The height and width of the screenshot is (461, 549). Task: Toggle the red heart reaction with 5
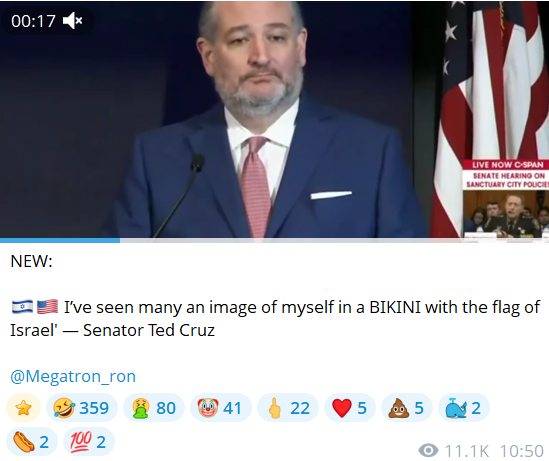(350, 407)
